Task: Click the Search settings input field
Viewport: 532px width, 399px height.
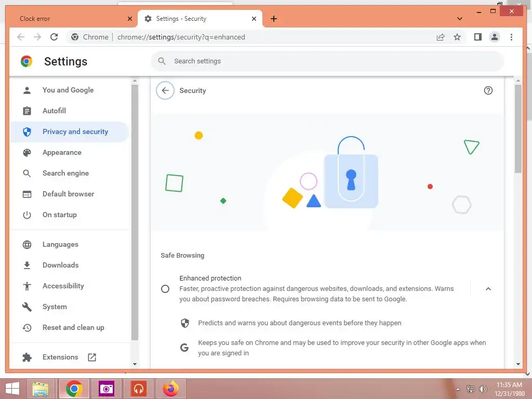Action: [327, 61]
